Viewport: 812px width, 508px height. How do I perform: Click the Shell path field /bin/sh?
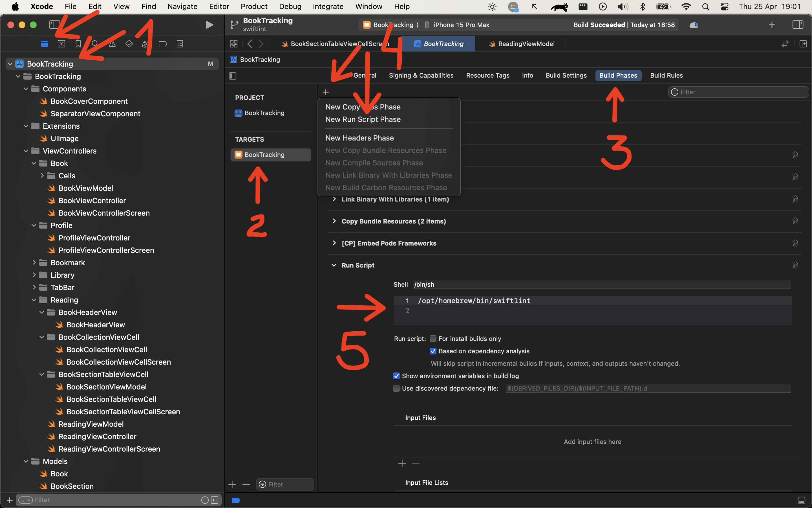coord(602,284)
